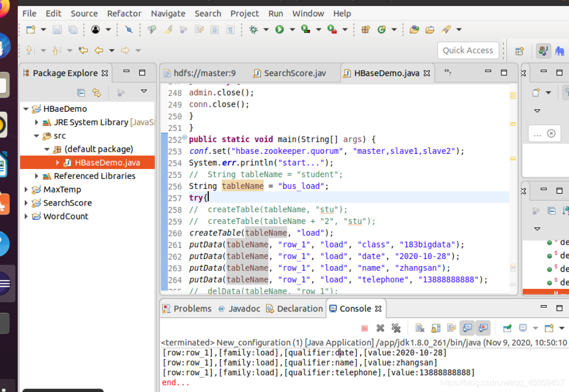Click the Clear Console icon

pyautogui.click(x=420, y=328)
